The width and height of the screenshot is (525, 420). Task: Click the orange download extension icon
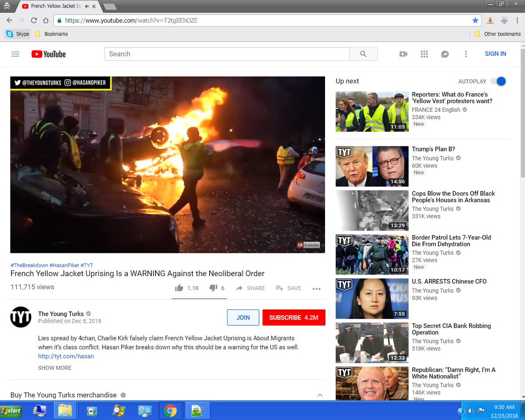(x=490, y=21)
